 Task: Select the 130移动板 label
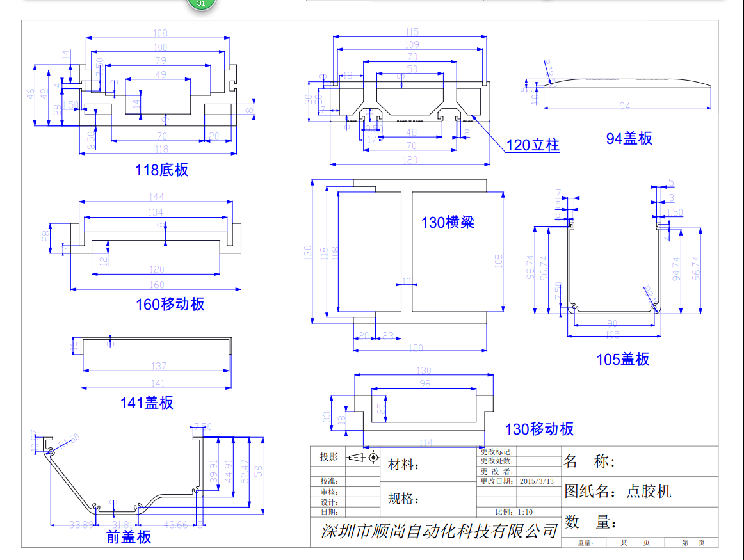539,429
